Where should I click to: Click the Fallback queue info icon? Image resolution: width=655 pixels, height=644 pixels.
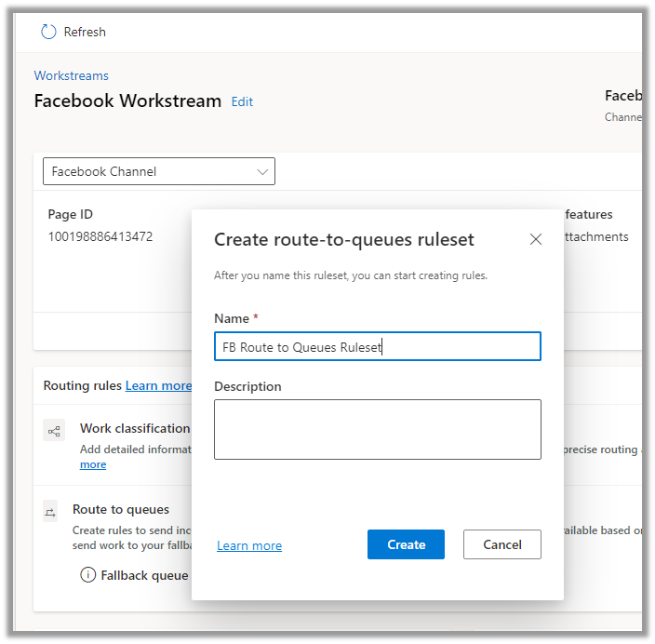pos(87,575)
